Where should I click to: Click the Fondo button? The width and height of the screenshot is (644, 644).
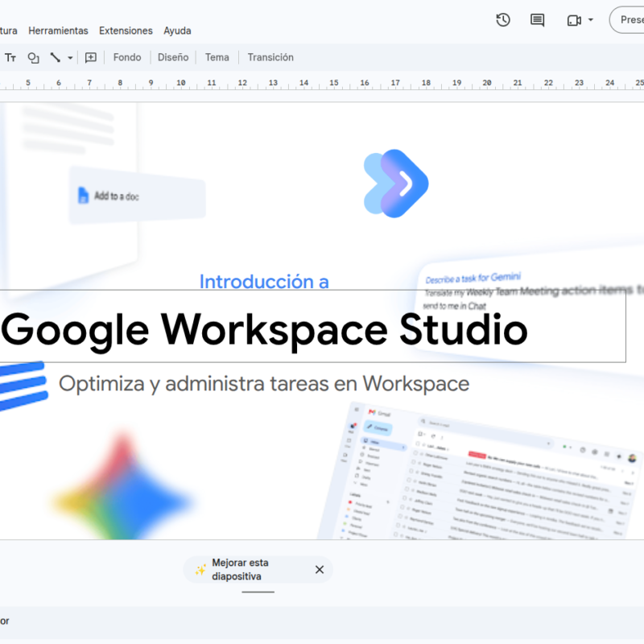[127, 57]
